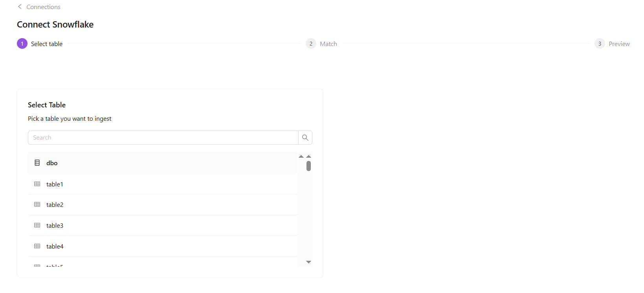Jump to the Preview step

tap(619, 44)
